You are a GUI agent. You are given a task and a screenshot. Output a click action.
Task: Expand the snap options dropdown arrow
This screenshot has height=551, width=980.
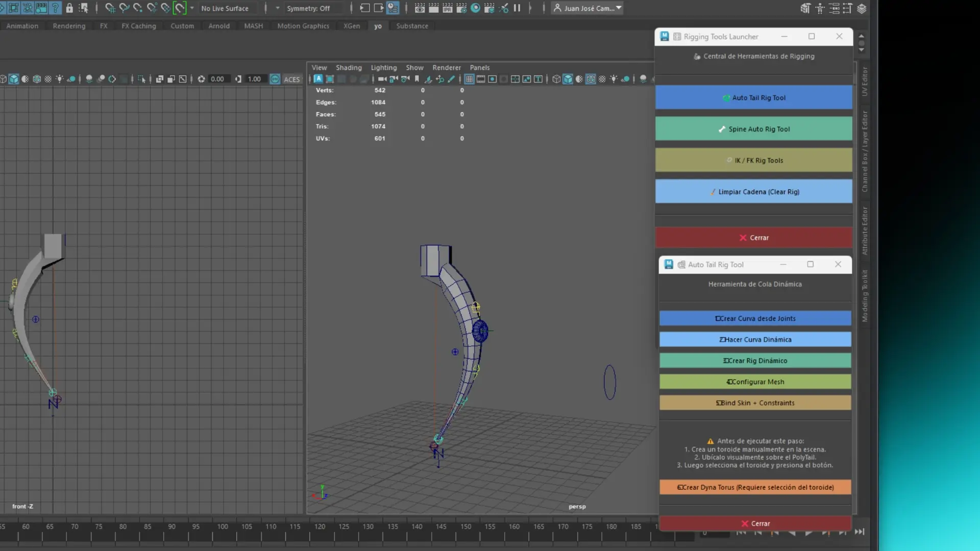click(192, 8)
